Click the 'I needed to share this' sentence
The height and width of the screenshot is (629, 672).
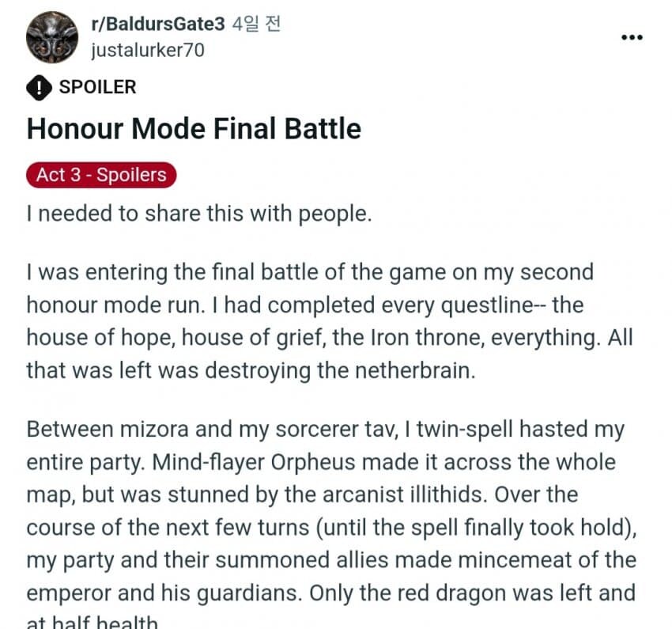tap(199, 214)
